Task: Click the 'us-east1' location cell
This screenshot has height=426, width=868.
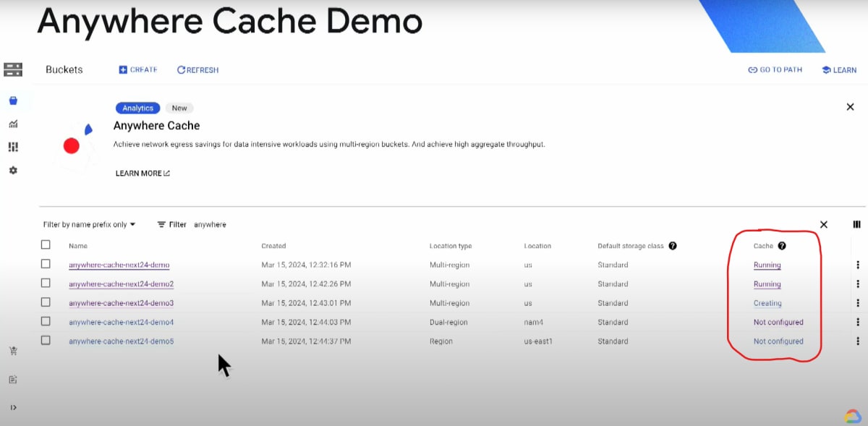Action: [x=538, y=341]
